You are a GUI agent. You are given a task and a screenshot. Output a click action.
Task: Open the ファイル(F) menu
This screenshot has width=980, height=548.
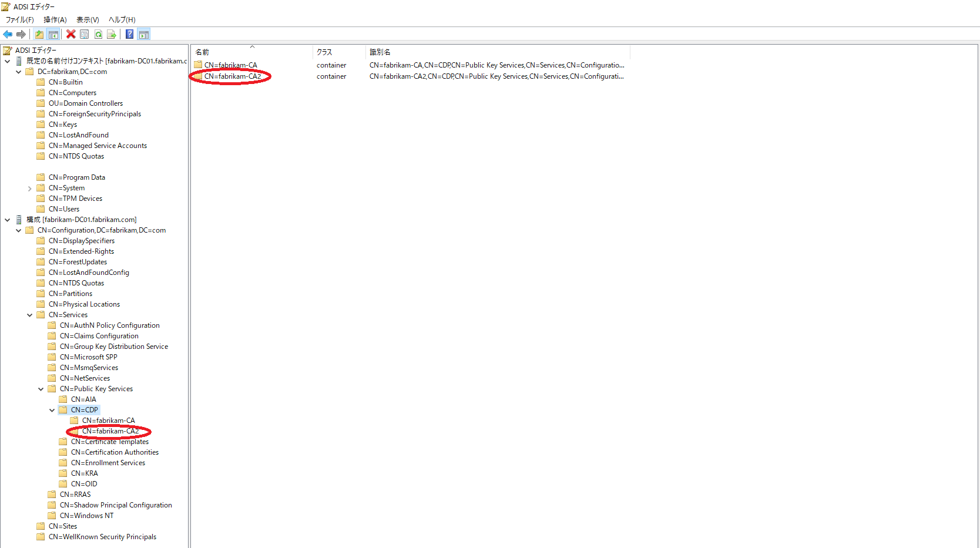click(x=20, y=19)
